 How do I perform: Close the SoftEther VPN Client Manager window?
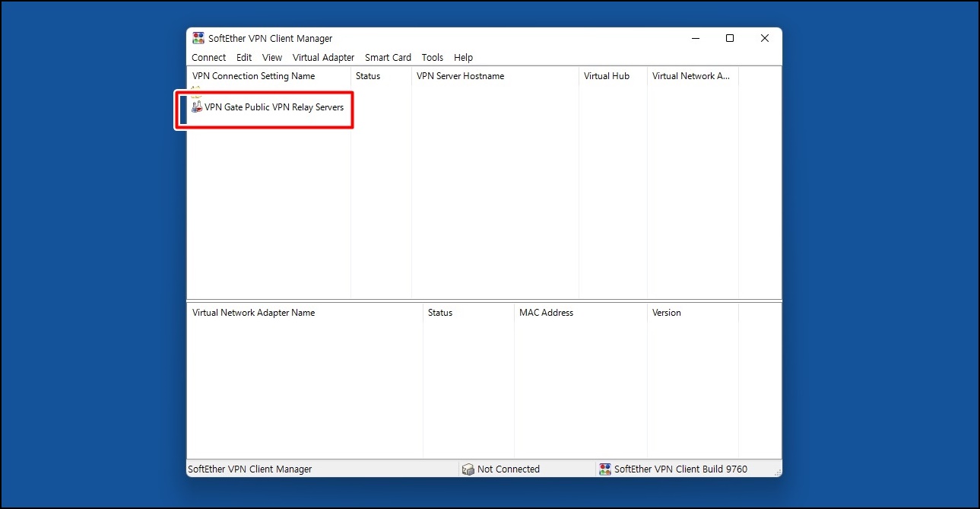[765, 38]
